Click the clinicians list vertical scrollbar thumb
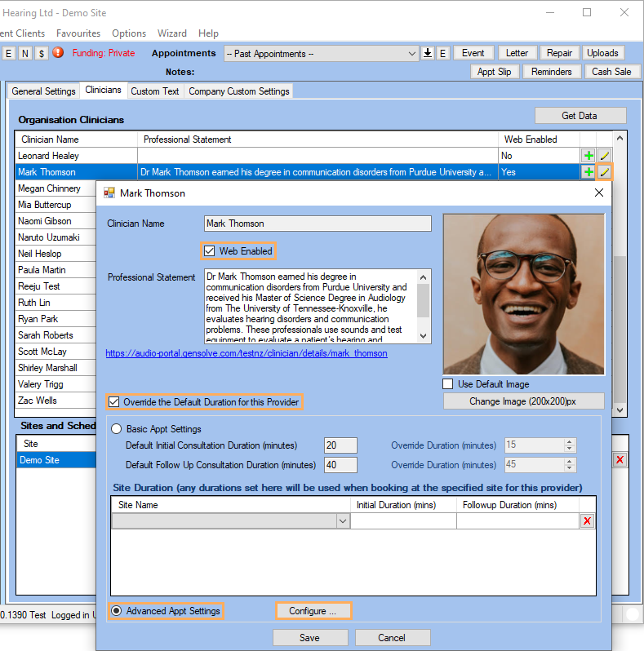This screenshot has width=644, height=651. tap(620, 328)
